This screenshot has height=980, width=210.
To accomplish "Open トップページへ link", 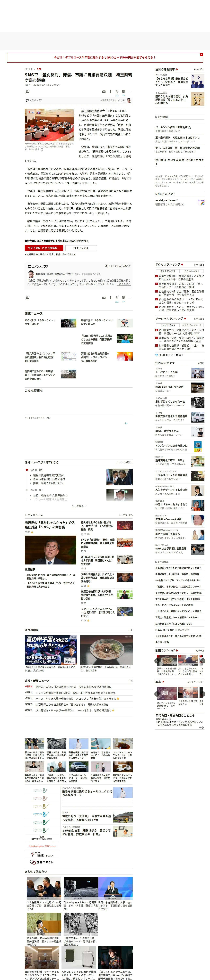I will tap(126, 515).
